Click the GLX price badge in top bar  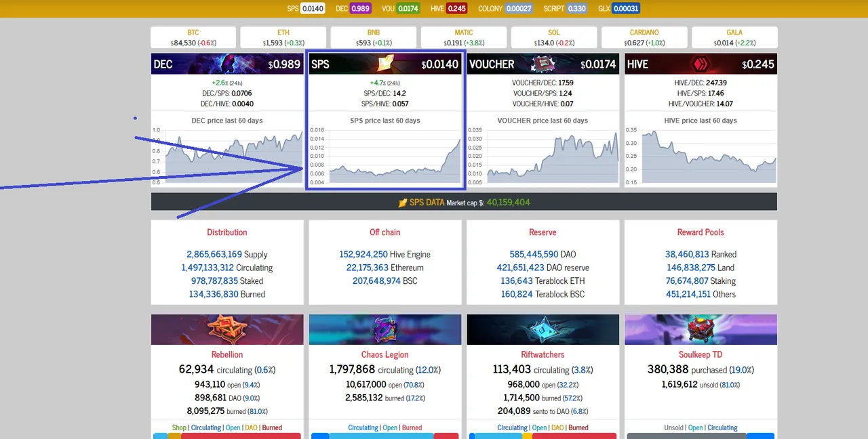point(626,9)
